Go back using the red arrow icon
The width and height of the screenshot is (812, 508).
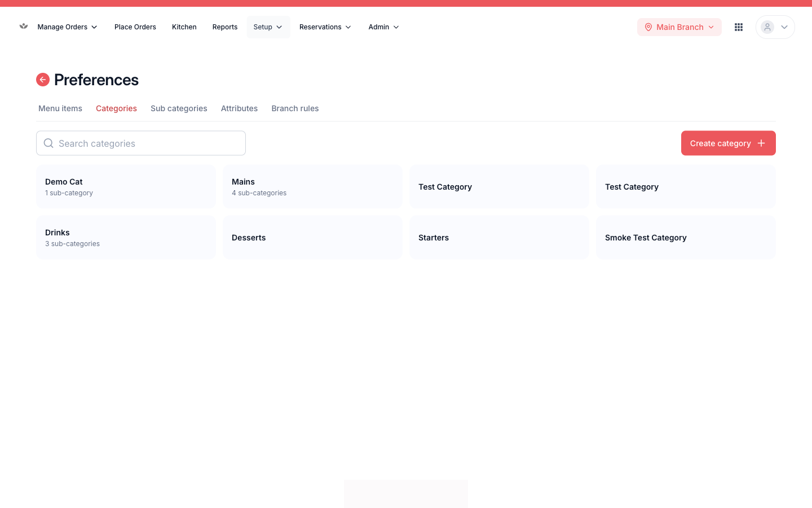pyautogui.click(x=43, y=80)
